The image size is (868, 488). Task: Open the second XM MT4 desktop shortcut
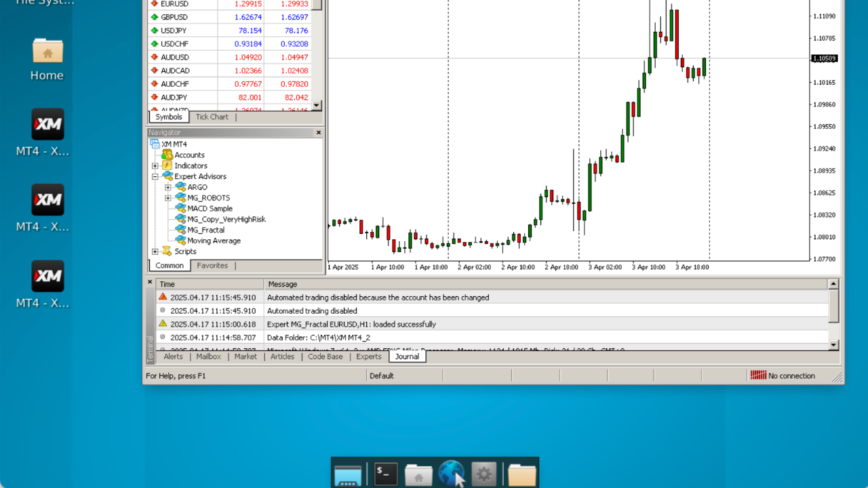pos(47,200)
